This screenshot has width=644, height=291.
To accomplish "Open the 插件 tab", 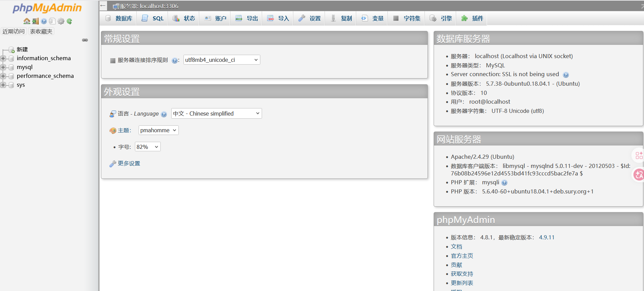I will pos(472,18).
